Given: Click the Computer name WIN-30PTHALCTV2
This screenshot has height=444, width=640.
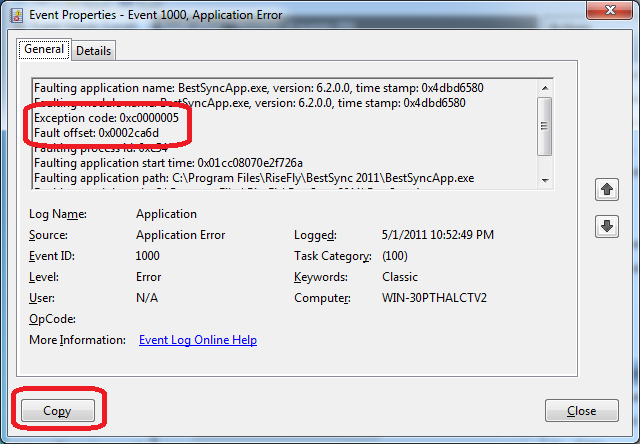Looking at the screenshot, I should [434, 298].
